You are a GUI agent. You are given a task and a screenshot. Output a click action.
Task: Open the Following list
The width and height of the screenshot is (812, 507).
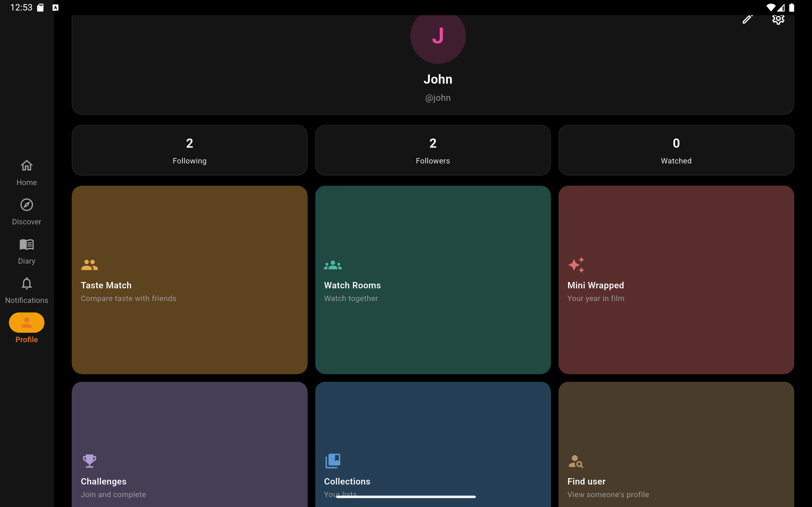point(190,150)
